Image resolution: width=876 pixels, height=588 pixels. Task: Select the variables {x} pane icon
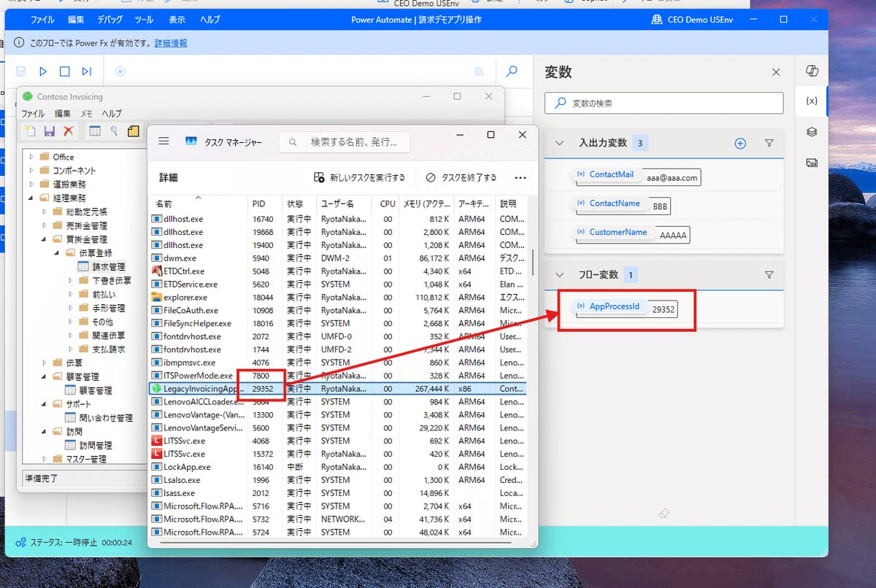tap(811, 101)
